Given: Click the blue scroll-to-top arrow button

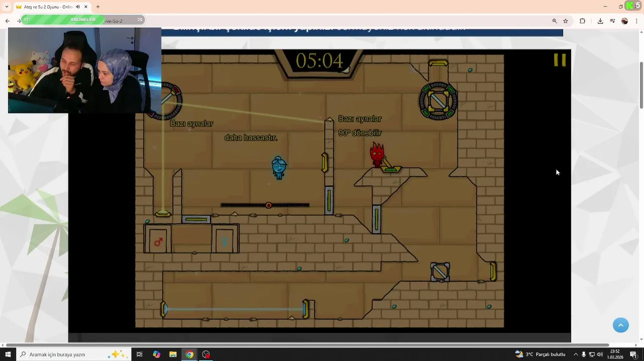Looking at the screenshot, I should pos(620,324).
